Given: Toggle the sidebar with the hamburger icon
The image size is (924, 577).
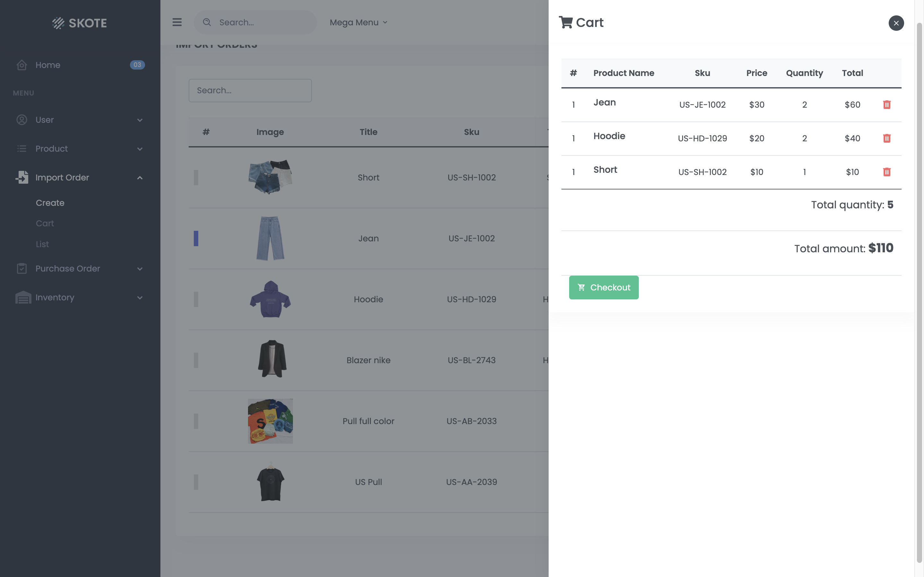Looking at the screenshot, I should 177,22.
